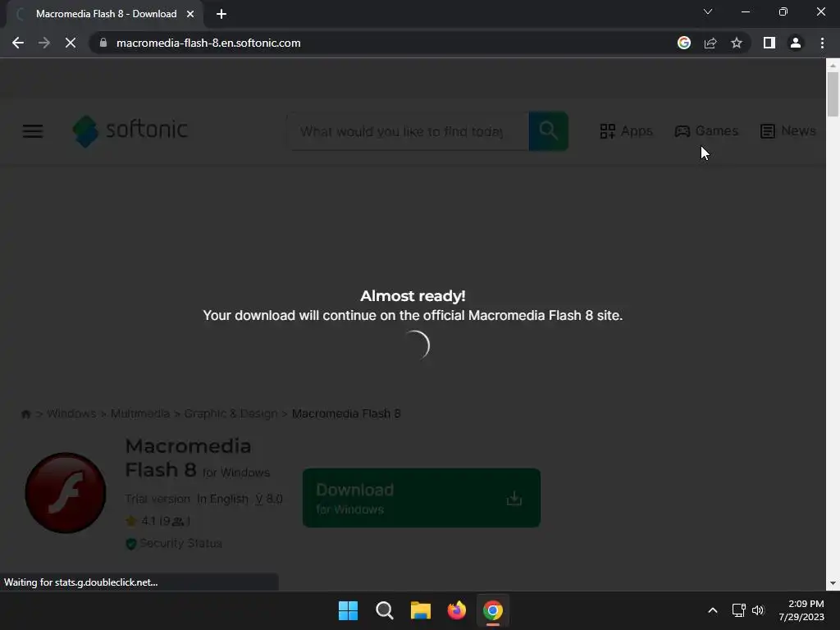
Task: Open the Games section
Action: [706, 130]
